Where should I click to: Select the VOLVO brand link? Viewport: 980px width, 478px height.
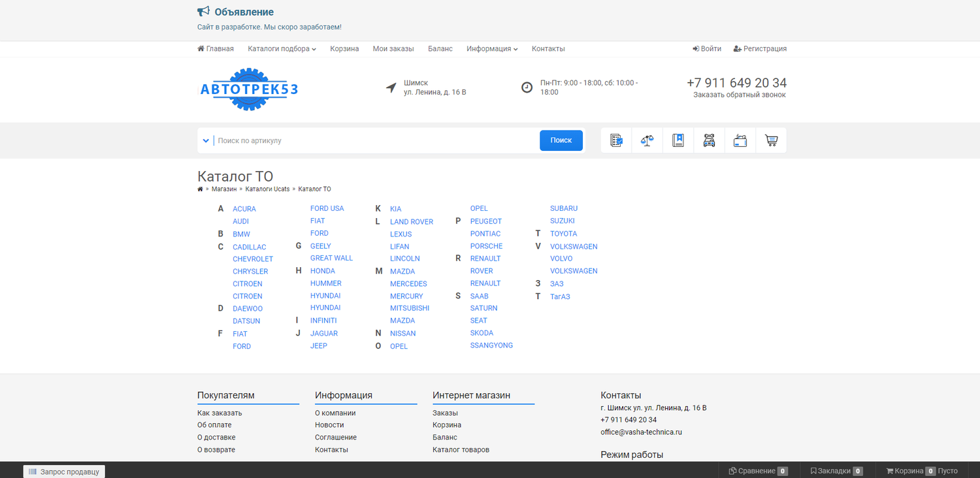click(x=561, y=259)
